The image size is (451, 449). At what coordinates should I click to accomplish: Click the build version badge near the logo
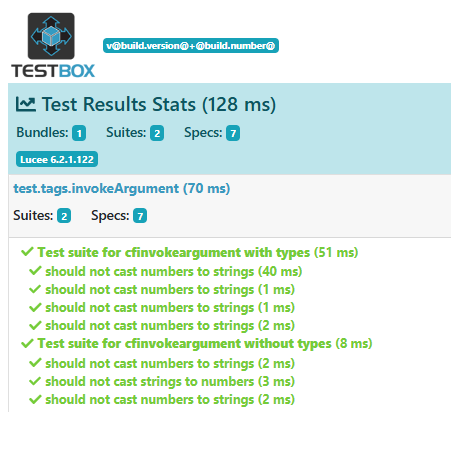pyautogui.click(x=191, y=45)
